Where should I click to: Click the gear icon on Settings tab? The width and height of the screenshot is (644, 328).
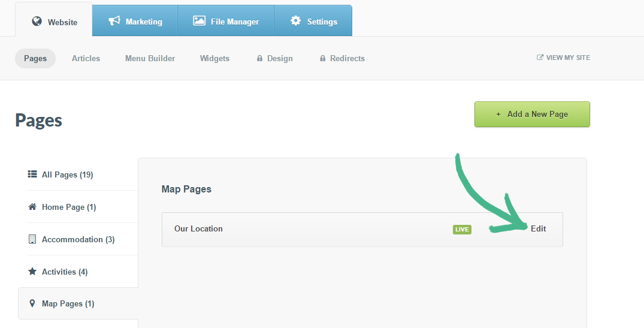295,21
